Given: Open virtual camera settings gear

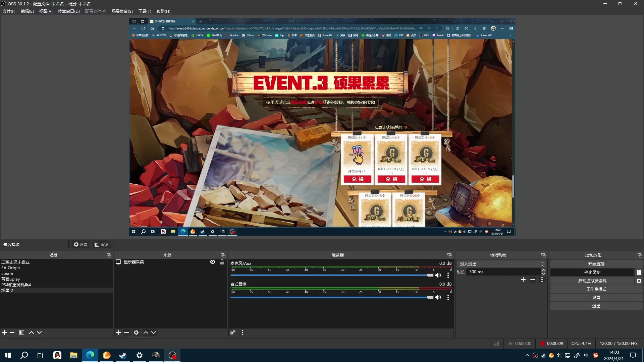Looking at the screenshot, I should [639, 281].
